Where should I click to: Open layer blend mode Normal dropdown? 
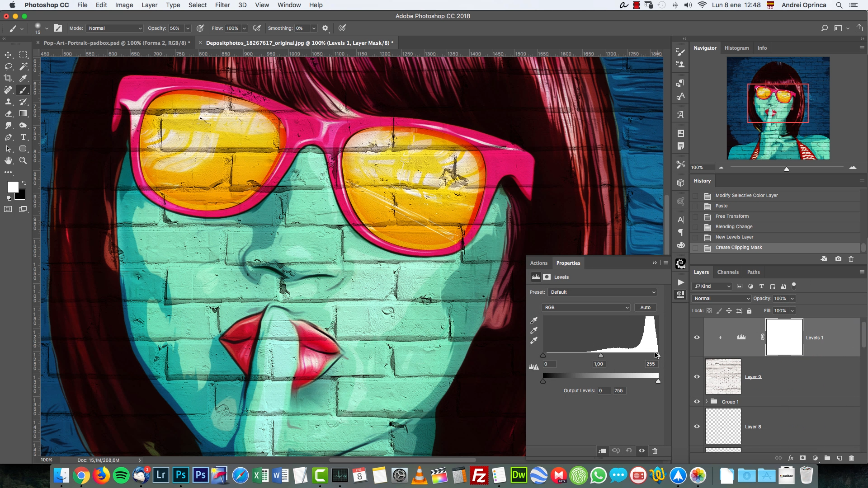722,298
